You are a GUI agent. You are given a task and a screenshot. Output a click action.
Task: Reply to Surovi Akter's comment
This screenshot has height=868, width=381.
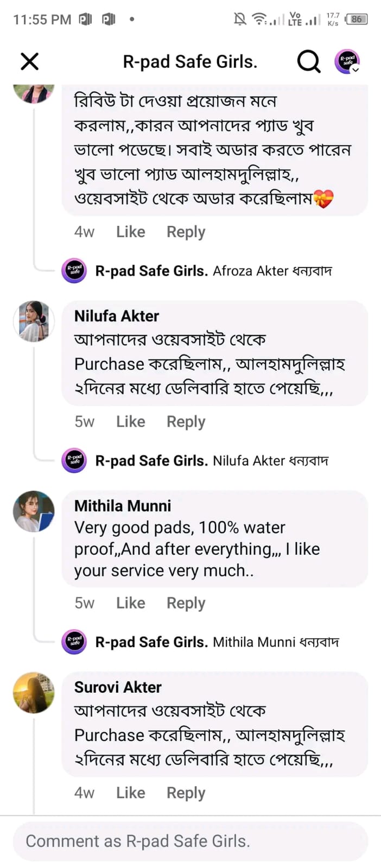pyautogui.click(x=186, y=793)
